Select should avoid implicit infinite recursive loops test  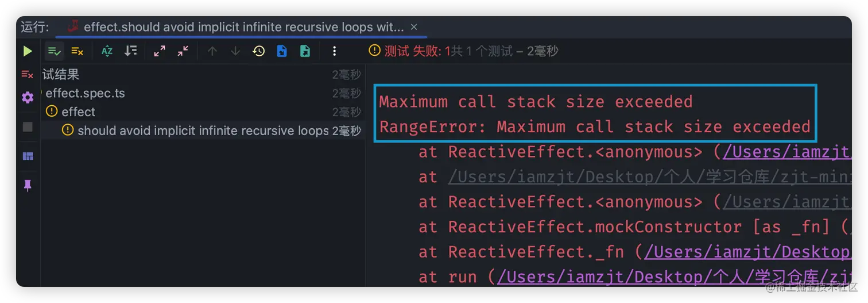pyautogui.click(x=201, y=131)
